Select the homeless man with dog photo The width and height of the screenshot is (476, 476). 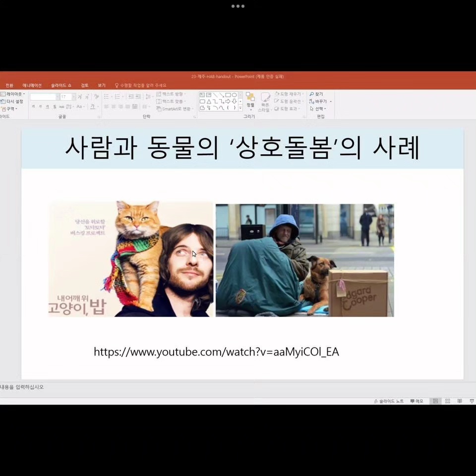pyautogui.click(x=305, y=260)
